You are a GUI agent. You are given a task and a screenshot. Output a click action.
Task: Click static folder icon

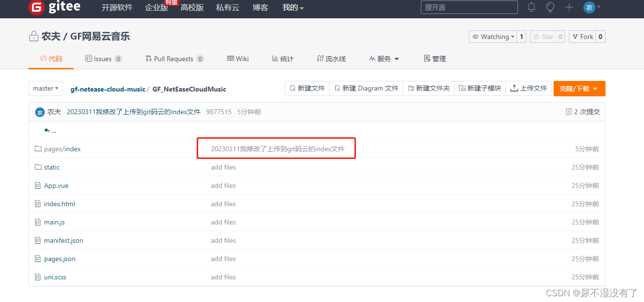(x=38, y=167)
